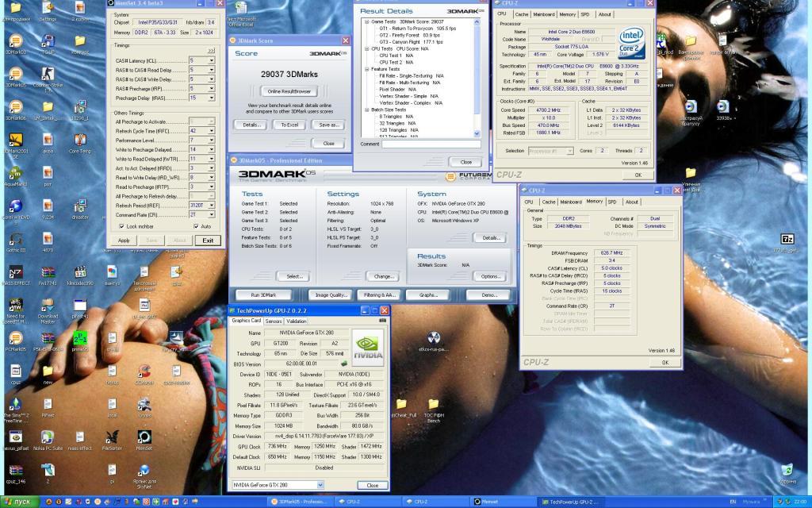Viewport: 812px width, 508px height.
Task: Launch Nokia PC Suite desktop icon
Action: coord(48,437)
